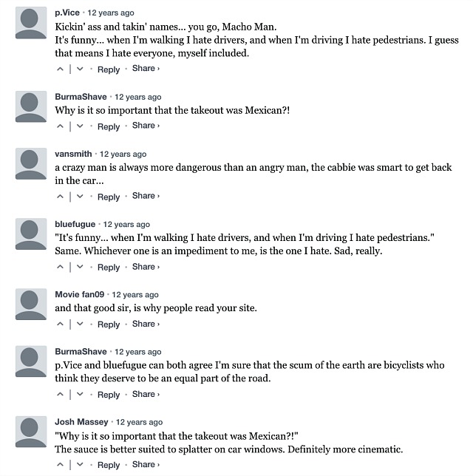473x476 pixels.
Task: Downvote p.Vice's Macho Man comment
Action: [80, 69]
